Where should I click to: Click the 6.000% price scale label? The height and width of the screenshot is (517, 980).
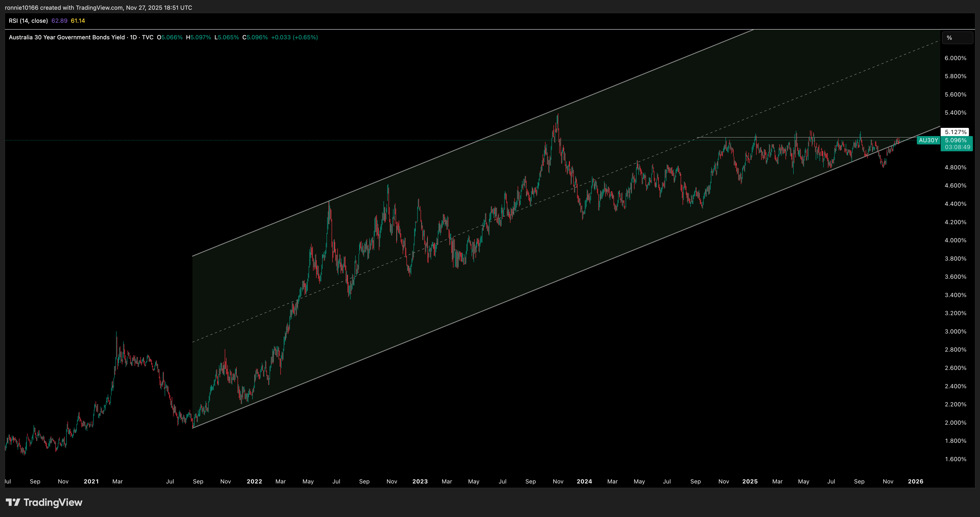[956, 58]
